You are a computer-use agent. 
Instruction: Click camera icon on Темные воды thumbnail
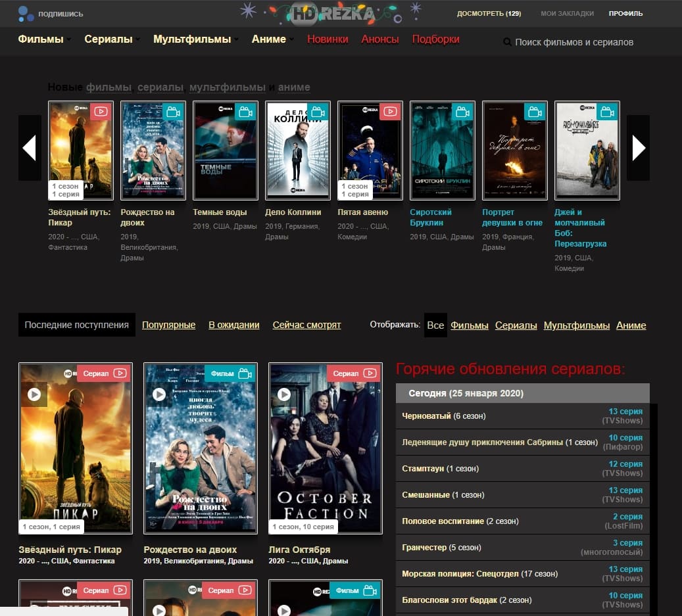pyautogui.click(x=245, y=112)
